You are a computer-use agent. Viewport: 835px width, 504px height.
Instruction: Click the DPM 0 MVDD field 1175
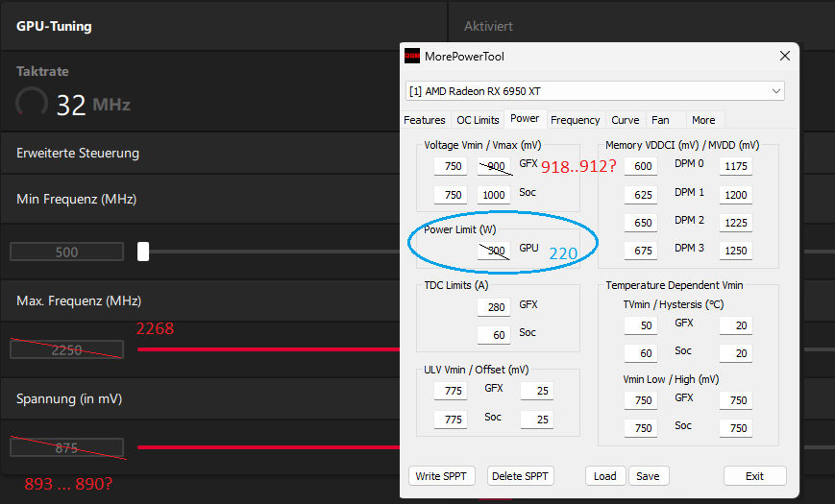click(x=736, y=166)
